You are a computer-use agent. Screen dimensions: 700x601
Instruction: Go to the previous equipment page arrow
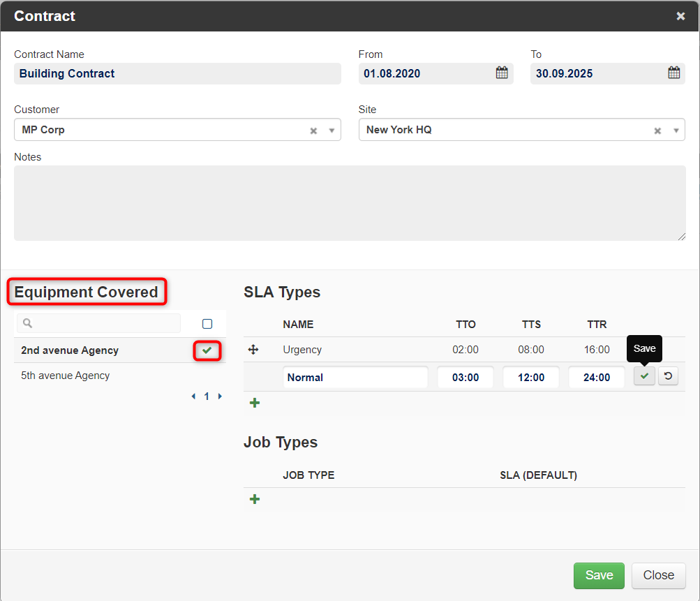tap(193, 396)
